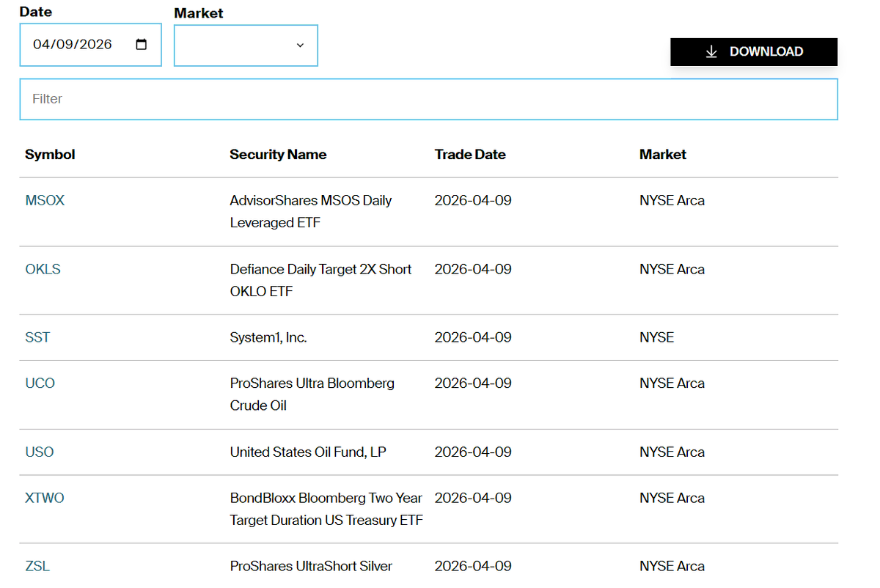The width and height of the screenshot is (880, 588).
Task: Click NYSE Arca in the XTWO row
Action: (x=672, y=498)
